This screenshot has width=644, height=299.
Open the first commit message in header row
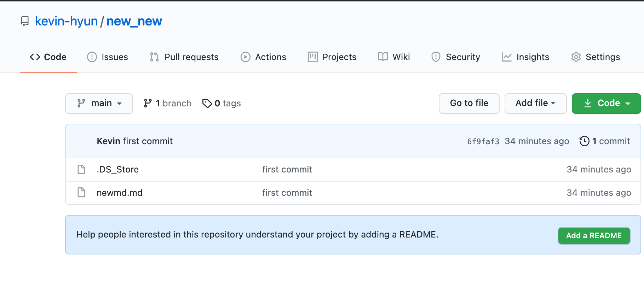point(148,141)
